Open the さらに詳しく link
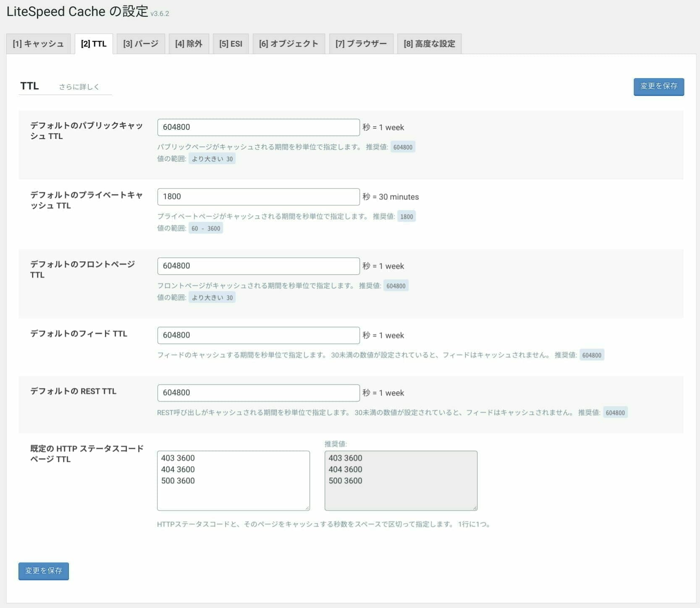Screen dimensions: 700x608 [x=79, y=87]
